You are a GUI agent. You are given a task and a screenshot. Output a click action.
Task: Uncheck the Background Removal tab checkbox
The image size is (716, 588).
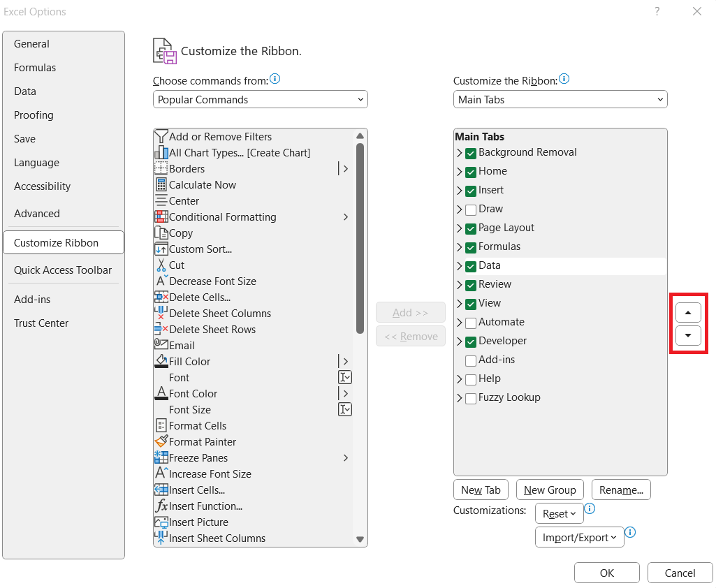click(471, 154)
